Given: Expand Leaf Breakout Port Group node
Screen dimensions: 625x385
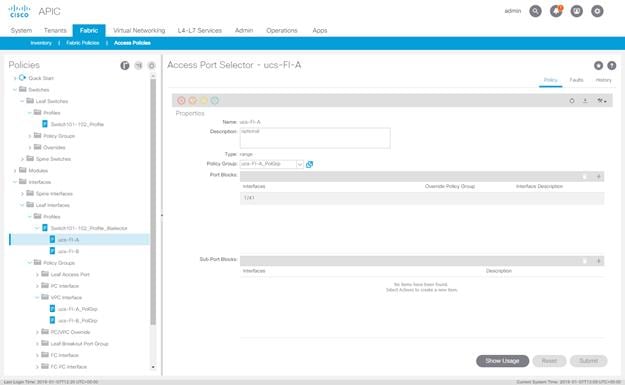Looking at the screenshot, I should [37, 344].
